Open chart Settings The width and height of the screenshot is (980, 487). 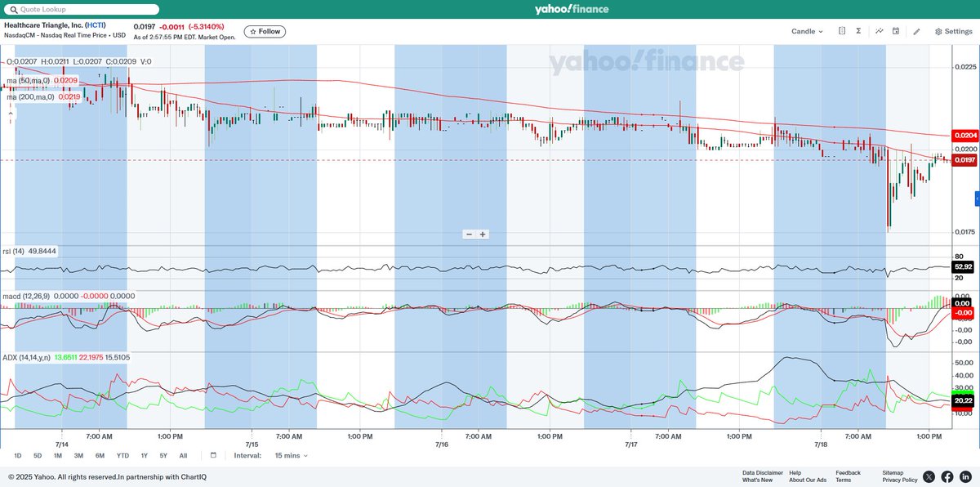[x=953, y=32]
